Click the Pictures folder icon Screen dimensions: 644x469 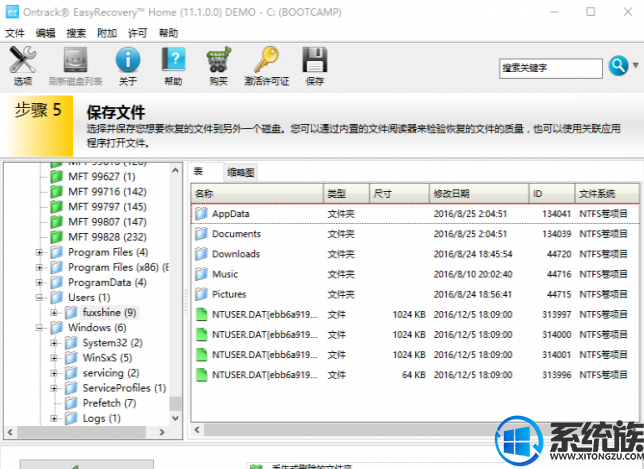click(201, 294)
